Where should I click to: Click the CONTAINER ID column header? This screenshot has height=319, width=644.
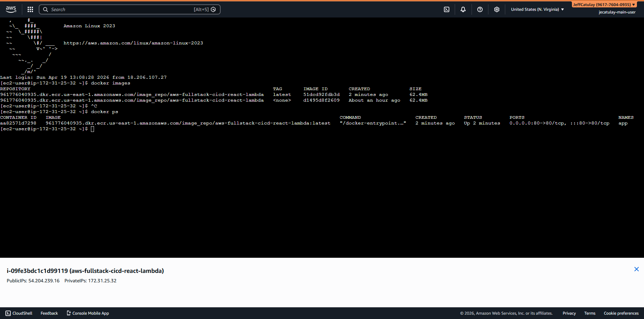(18, 117)
